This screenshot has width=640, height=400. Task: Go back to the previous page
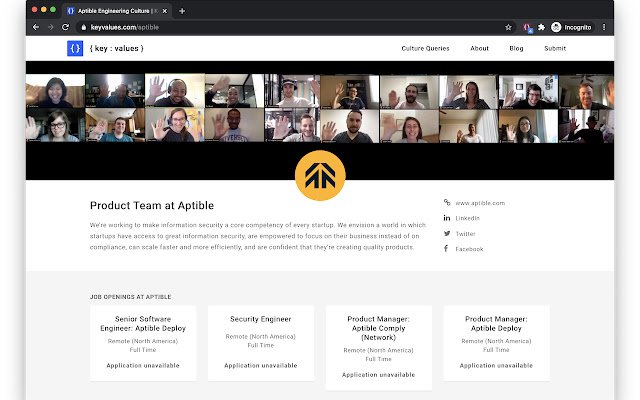click(36, 27)
